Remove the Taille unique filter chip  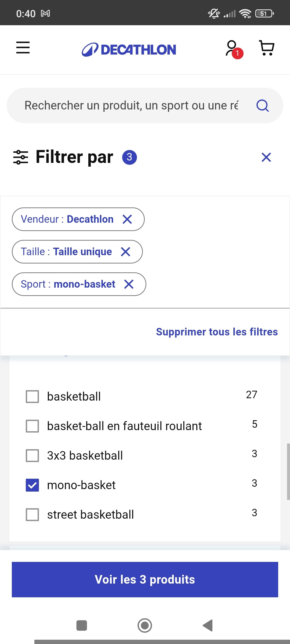point(125,252)
